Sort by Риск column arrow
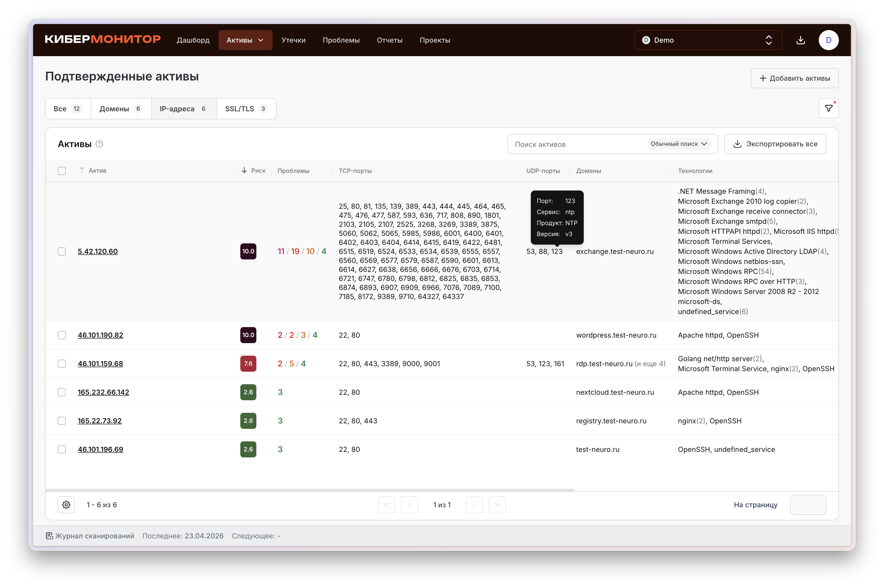 point(244,171)
